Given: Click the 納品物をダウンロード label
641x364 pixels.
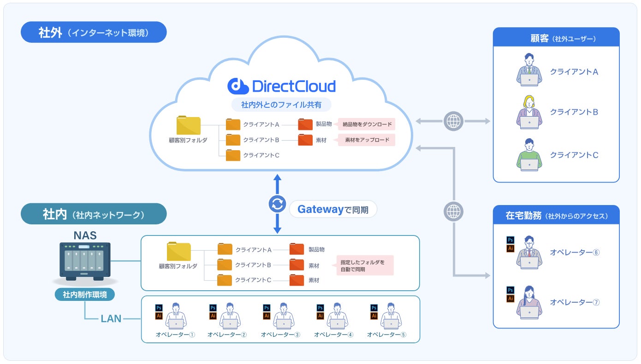Looking at the screenshot, I should (367, 124).
